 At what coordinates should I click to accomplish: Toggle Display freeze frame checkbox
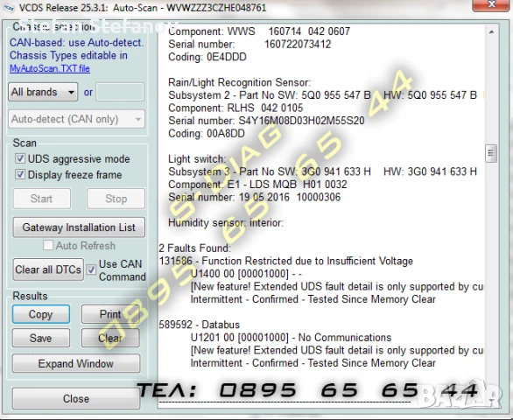tap(20, 174)
